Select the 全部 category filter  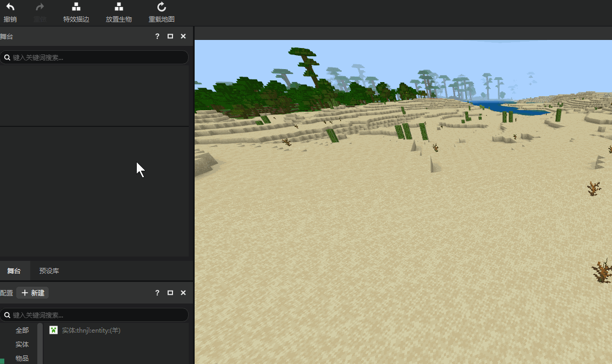coord(22,330)
